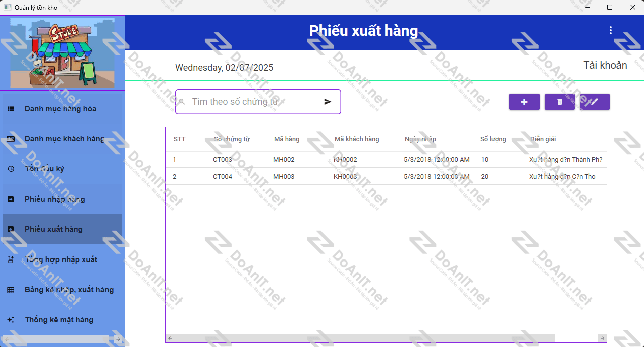Click the list icon beside Danh mục hàng hóa

[x=11, y=109]
